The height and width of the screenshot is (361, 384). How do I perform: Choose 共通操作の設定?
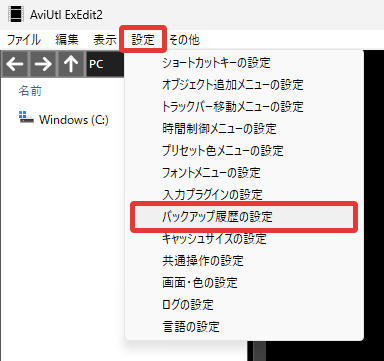pyautogui.click(x=244, y=260)
